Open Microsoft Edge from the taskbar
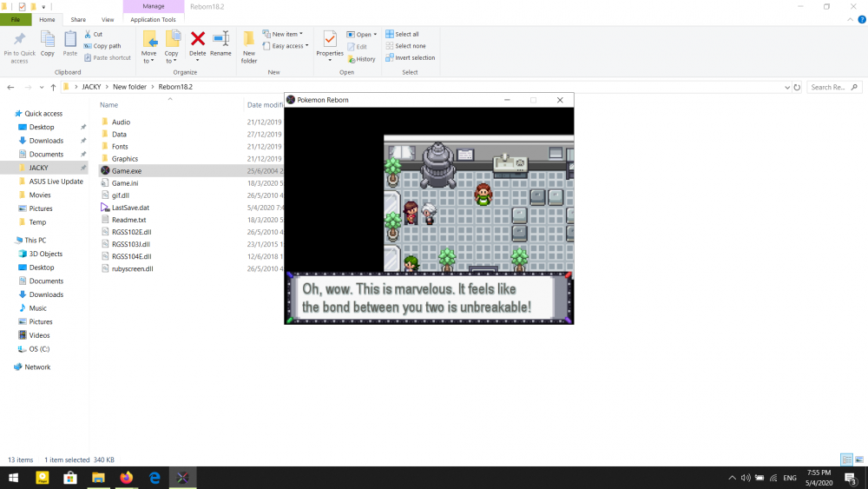The height and width of the screenshot is (489, 868). (x=155, y=478)
